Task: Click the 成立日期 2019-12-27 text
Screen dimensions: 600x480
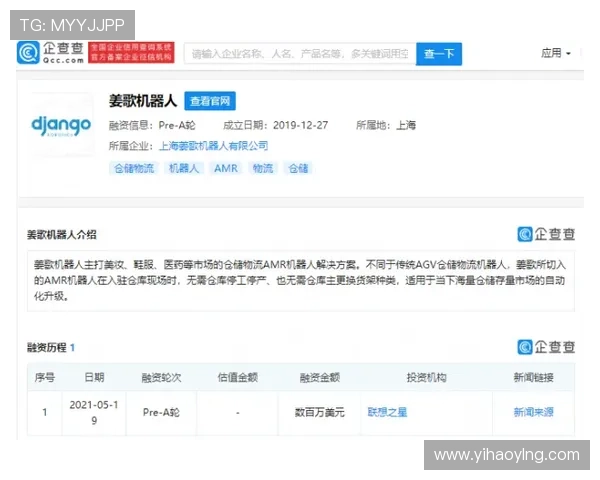Action: 276,126
